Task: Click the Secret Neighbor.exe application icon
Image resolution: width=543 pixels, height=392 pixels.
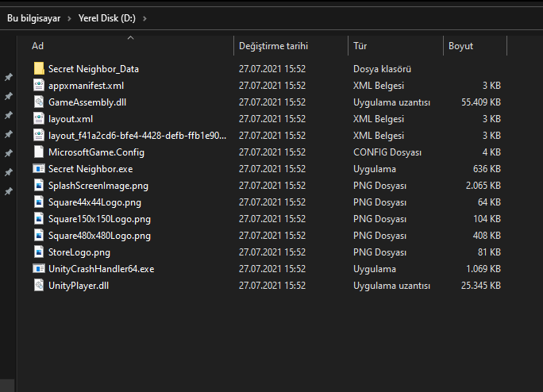Action: pos(39,169)
